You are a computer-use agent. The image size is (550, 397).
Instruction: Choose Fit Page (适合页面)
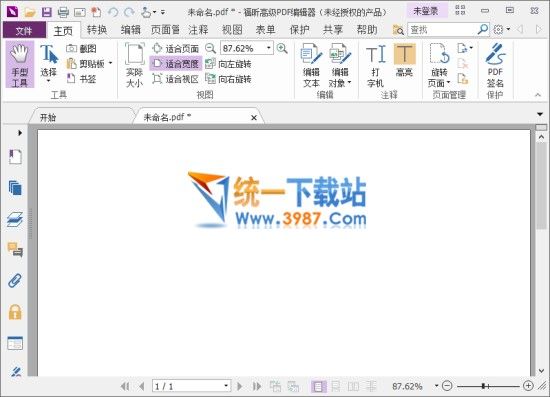click(x=176, y=49)
